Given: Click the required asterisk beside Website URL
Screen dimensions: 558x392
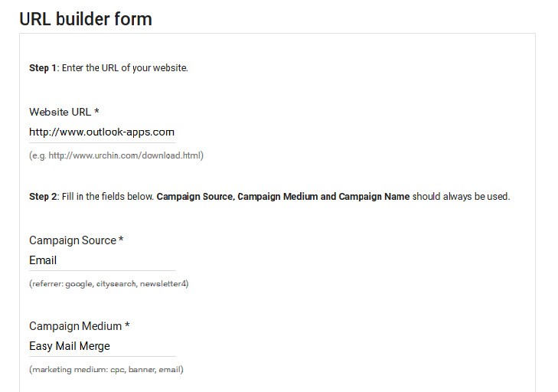Looking at the screenshot, I should (x=97, y=113).
